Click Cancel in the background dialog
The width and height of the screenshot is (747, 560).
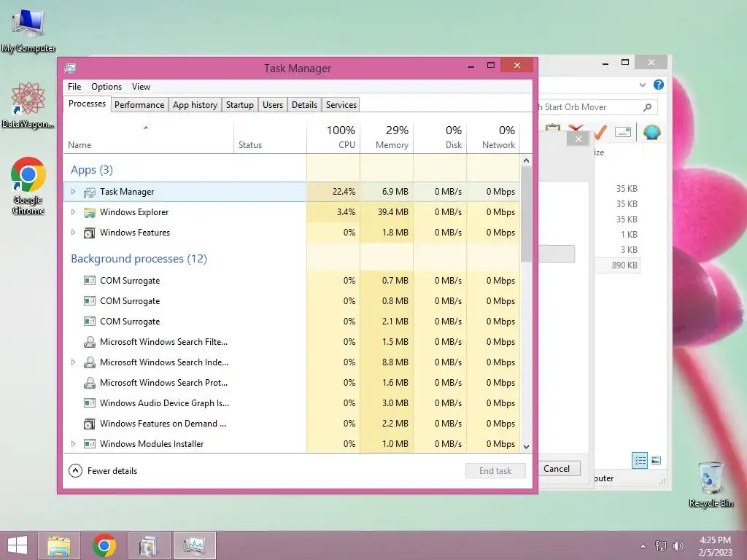(x=557, y=469)
